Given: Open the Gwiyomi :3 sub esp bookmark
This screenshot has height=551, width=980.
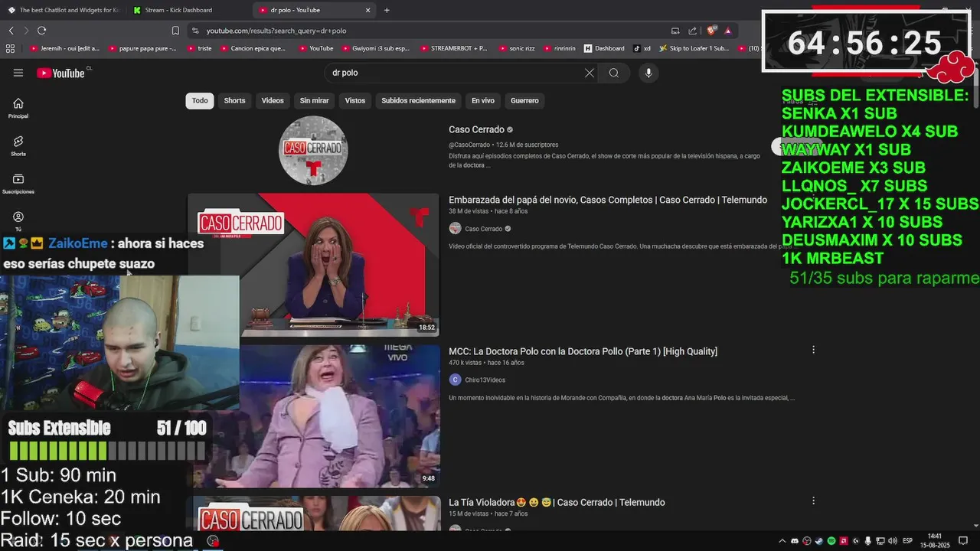Looking at the screenshot, I should [x=375, y=48].
